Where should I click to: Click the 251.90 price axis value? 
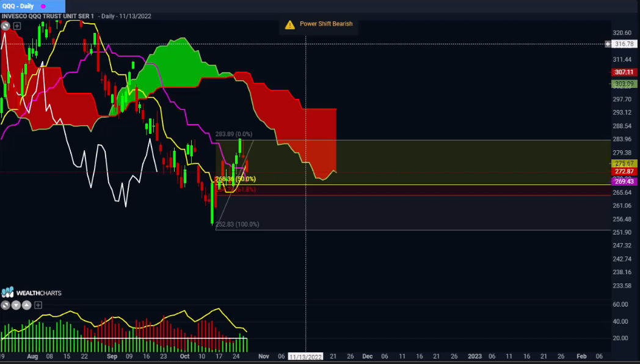tap(622, 232)
